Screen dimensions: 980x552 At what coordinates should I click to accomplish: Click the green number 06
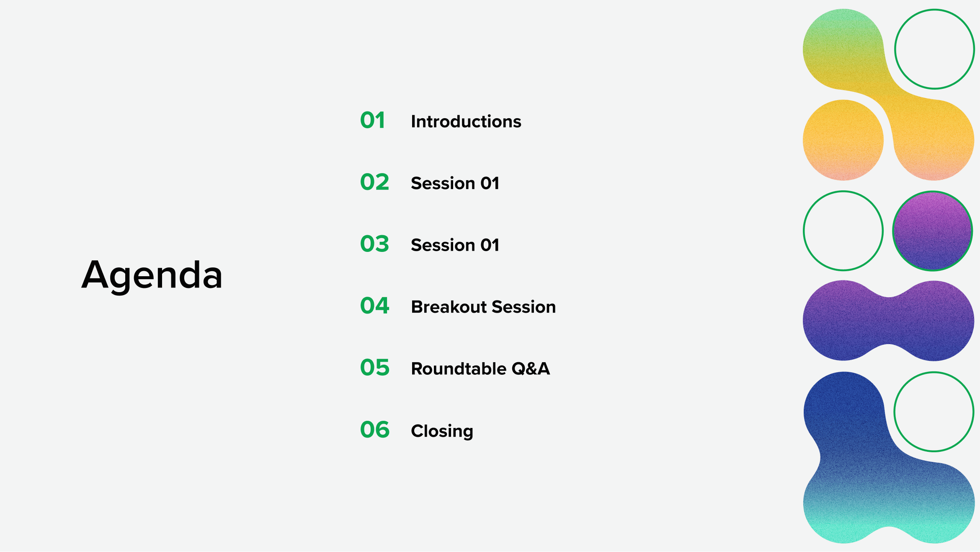(375, 429)
